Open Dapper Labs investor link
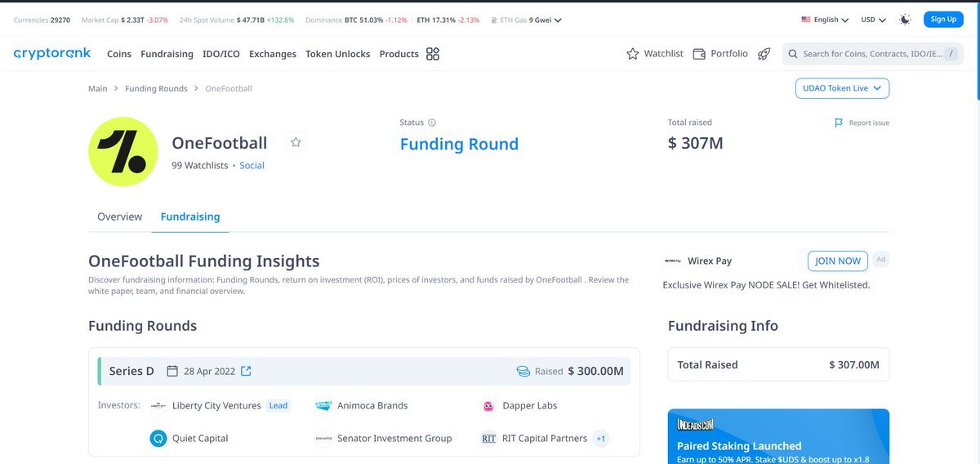 [530, 406]
